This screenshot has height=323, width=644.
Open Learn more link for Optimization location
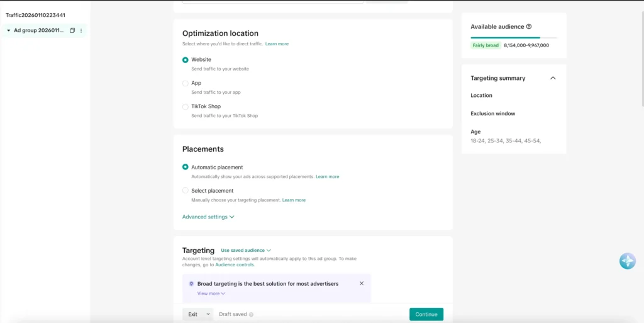[x=277, y=43]
